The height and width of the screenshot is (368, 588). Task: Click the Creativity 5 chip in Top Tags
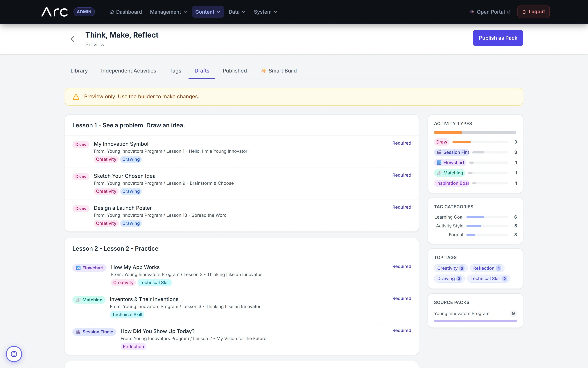tap(451, 268)
